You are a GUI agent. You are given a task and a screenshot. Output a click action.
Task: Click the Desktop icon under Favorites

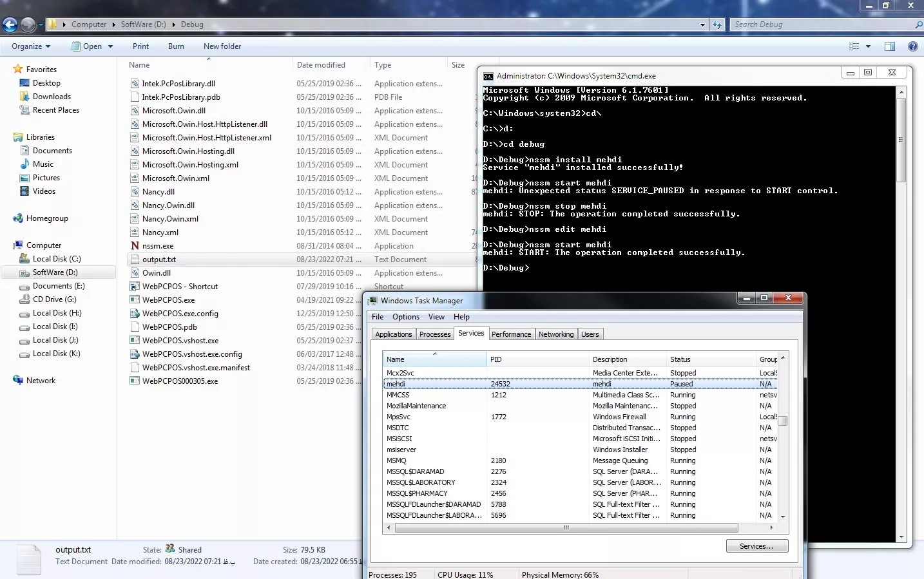24,82
